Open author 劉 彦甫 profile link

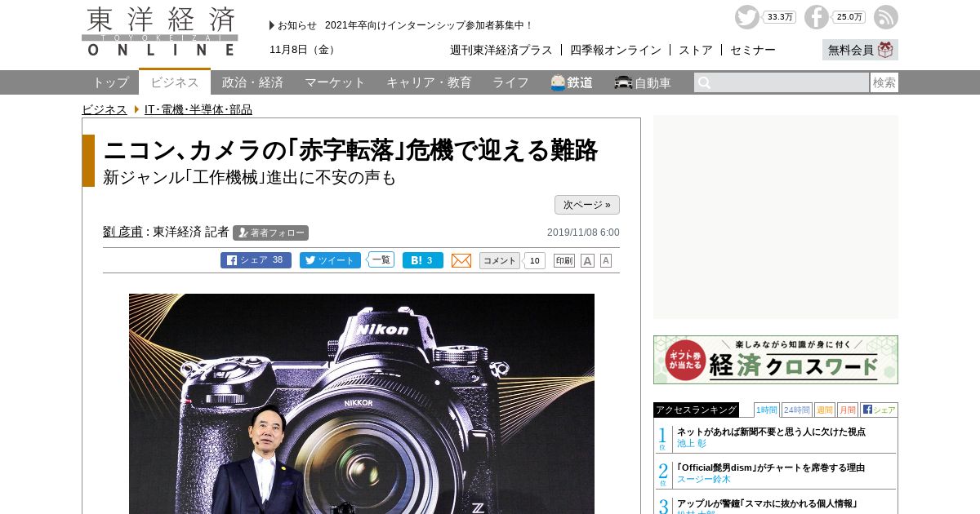click(122, 232)
